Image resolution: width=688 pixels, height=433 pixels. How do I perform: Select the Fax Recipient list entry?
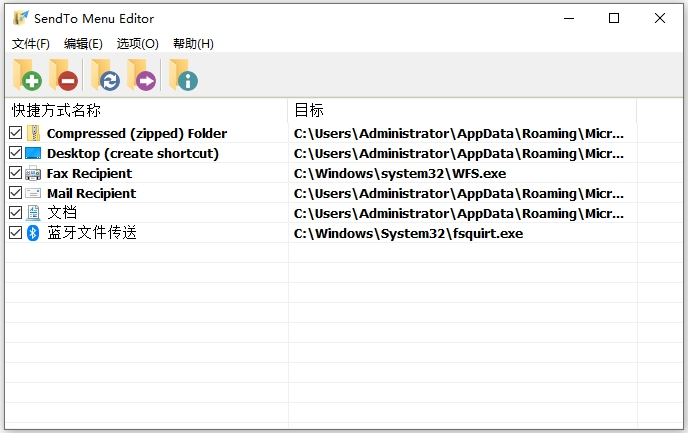pyautogui.click(x=89, y=173)
